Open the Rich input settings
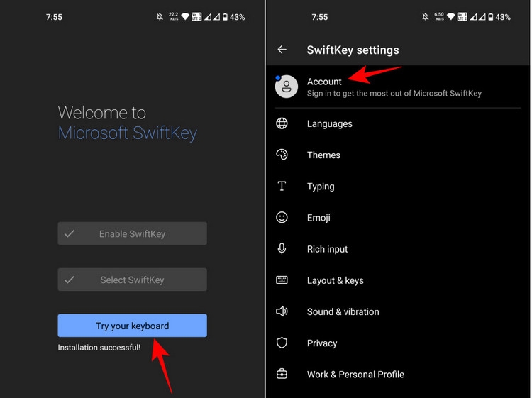The height and width of the screenshot is (398, 532). 398,249
